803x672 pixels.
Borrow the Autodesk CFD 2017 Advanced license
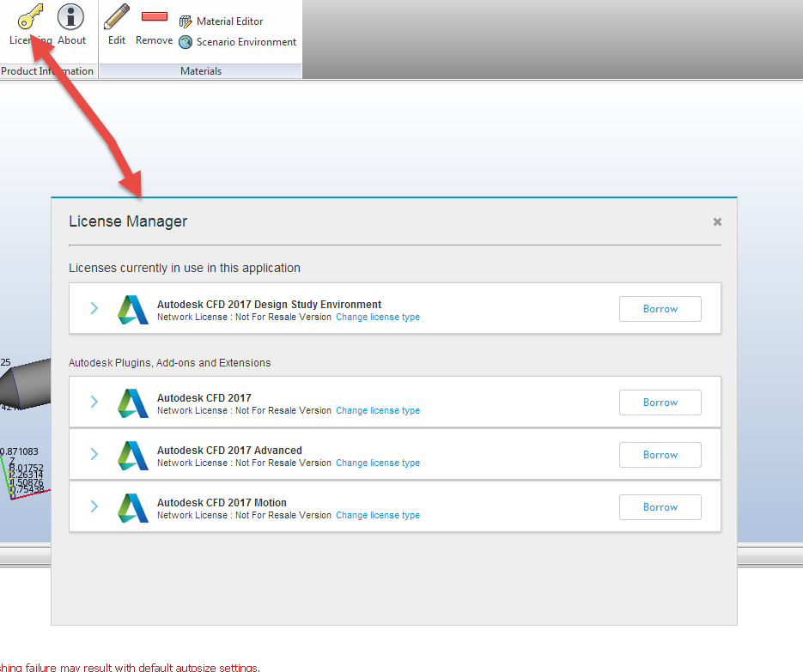(660, 454)
